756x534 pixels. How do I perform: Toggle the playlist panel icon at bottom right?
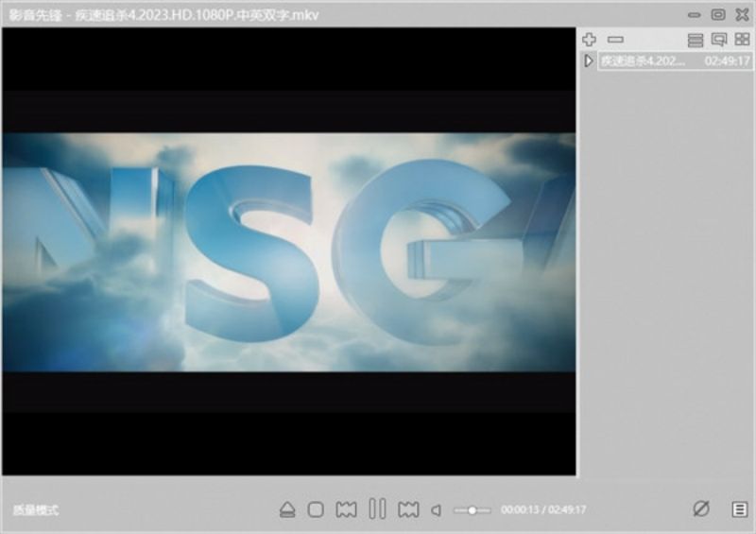pos(740,508)
